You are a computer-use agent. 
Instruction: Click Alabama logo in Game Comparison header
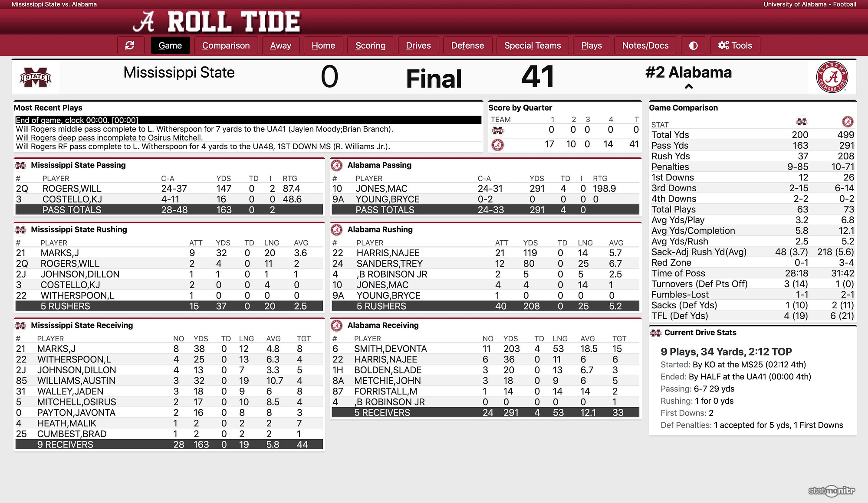click(848, 121)
